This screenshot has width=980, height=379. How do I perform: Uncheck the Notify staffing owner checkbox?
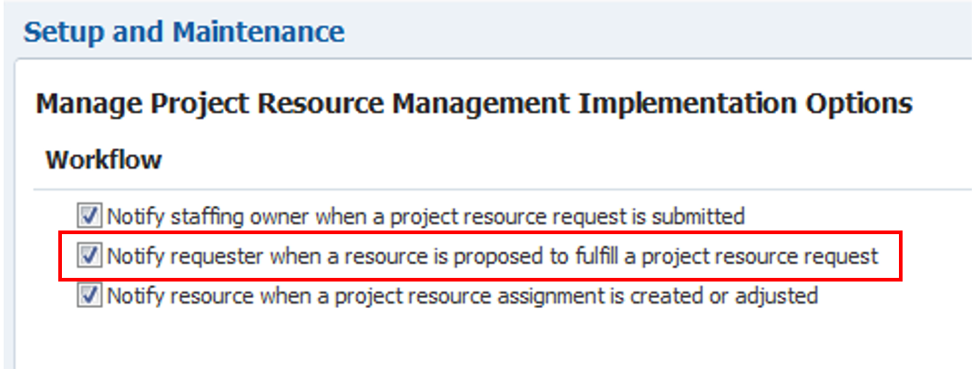point(89,216)
